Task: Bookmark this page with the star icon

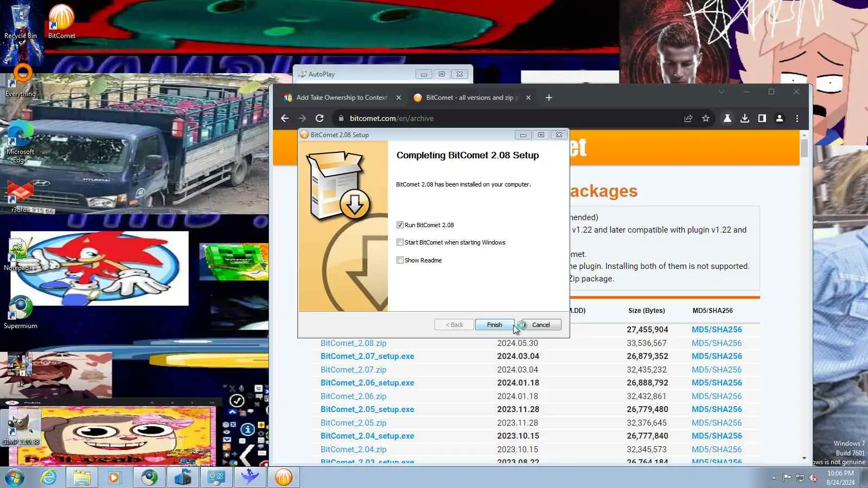Action: [706, 118]
